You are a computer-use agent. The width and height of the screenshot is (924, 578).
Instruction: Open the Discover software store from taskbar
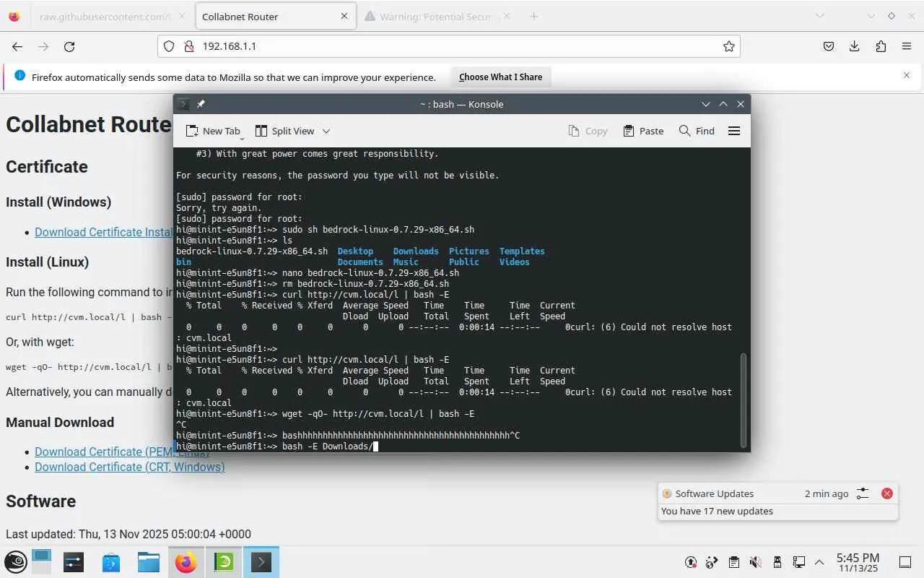[111, 562]
